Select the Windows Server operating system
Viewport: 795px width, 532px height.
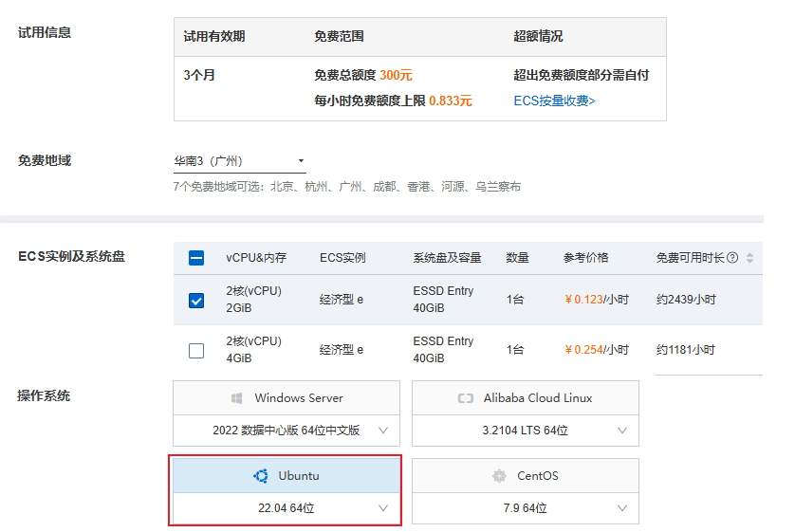pyautogui.click(x=287, y=398)
